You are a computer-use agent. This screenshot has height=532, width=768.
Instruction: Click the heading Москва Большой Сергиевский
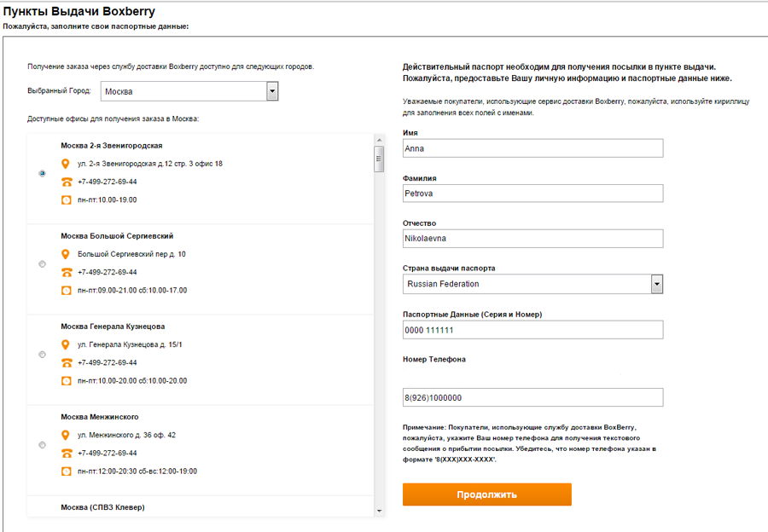pyautogui.click(x=117, y=236)
